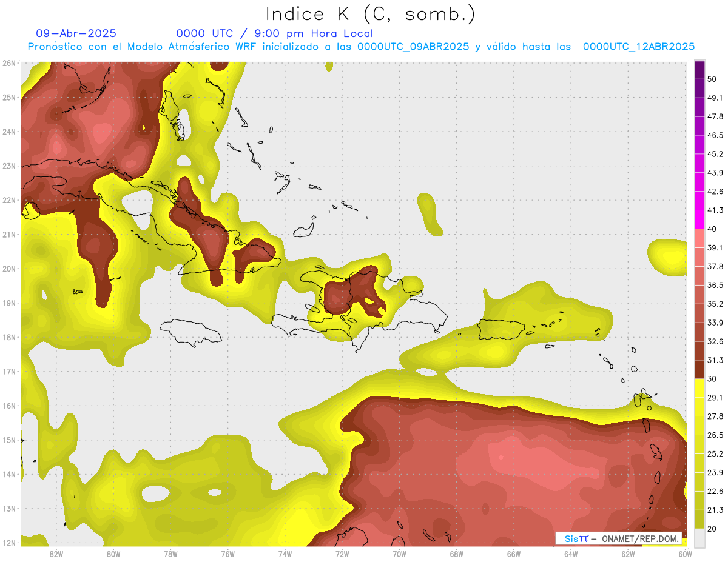This screenshot has height=562, width=728.
Task: Click the 'SisTT - ONAMET/REP.DOM.' credit box
Action: tap(619, 538)
